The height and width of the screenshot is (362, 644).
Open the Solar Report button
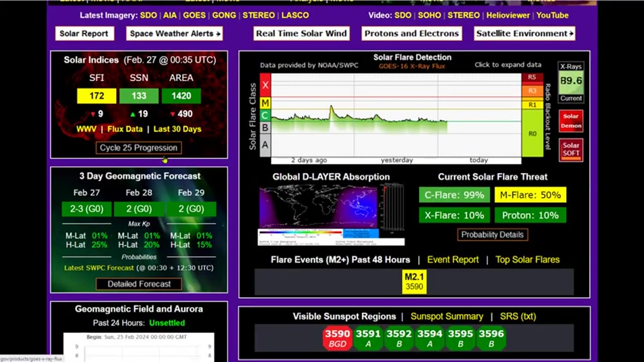click(84, 34)
